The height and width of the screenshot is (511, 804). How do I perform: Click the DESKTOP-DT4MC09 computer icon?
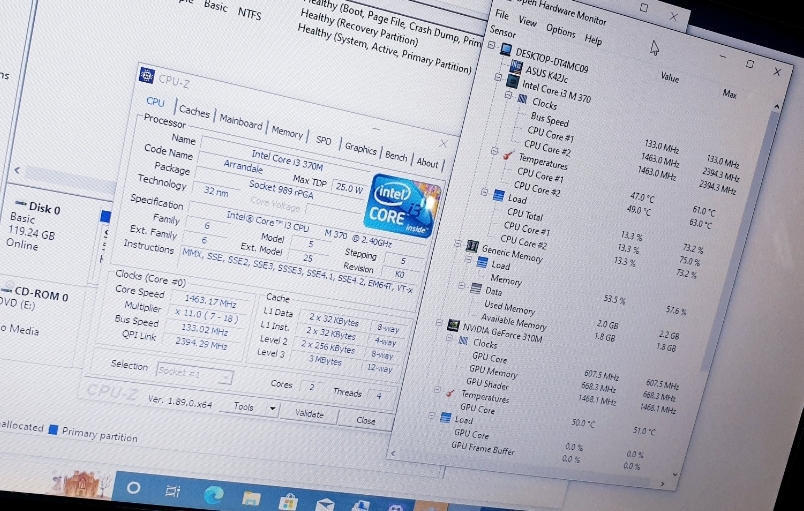pos(506,50)
